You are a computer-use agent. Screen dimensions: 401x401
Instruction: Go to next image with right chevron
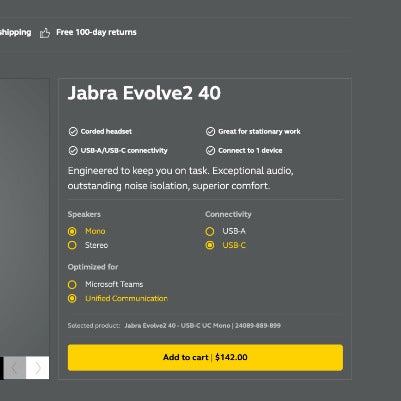pyautogui.click(x=38, y=368)
